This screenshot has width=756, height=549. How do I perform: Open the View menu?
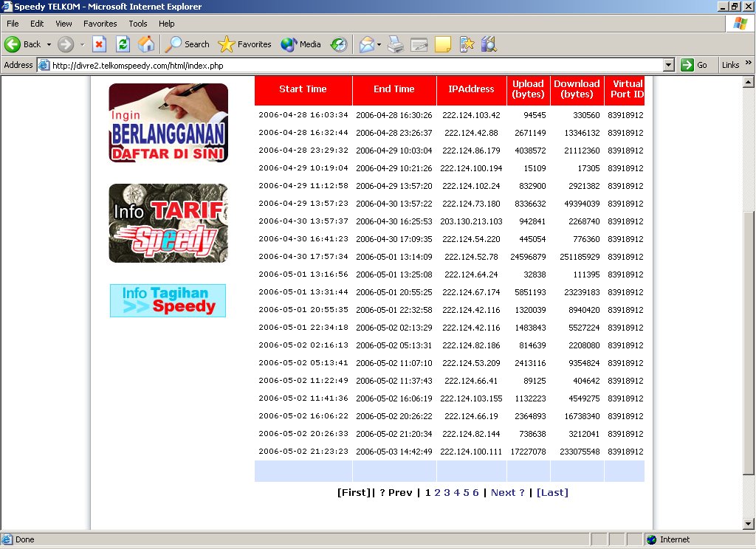pos(63,24)
